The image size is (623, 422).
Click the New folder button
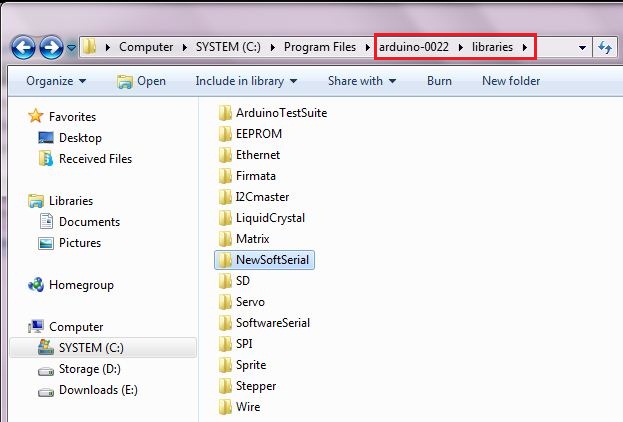[510, 81]
